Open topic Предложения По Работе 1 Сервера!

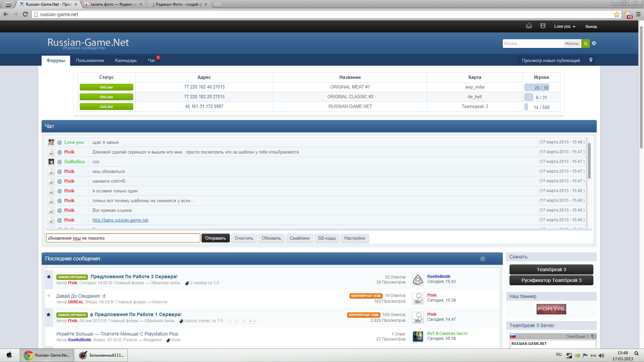coord(138,315)
